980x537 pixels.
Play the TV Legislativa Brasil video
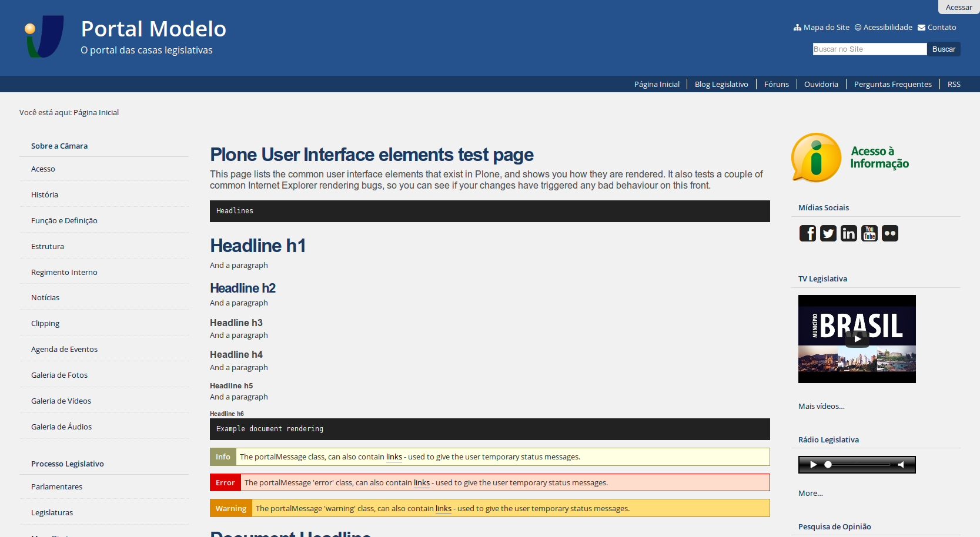[x=857, y=339]
